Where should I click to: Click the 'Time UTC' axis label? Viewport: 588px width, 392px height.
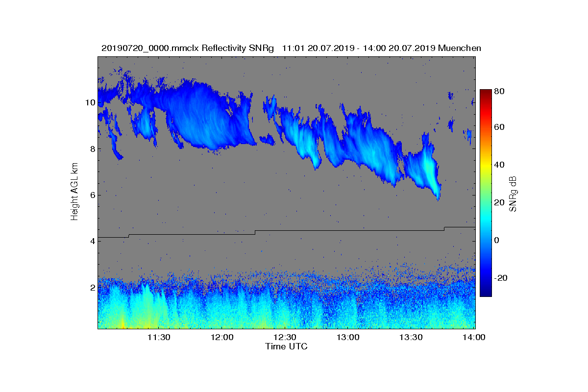coord(286,346)
